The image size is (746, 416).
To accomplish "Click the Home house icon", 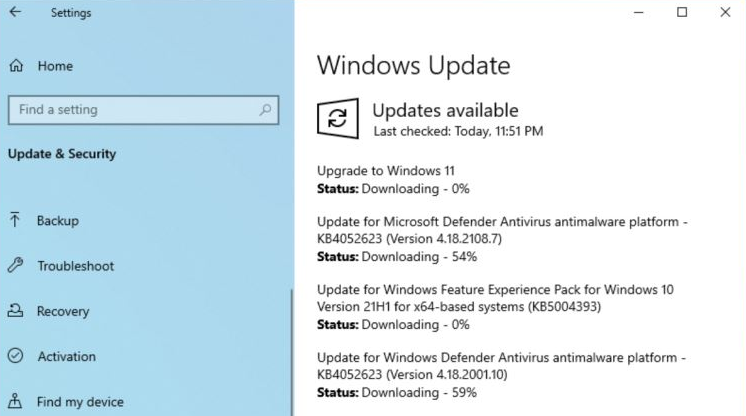I will [16, 66].
